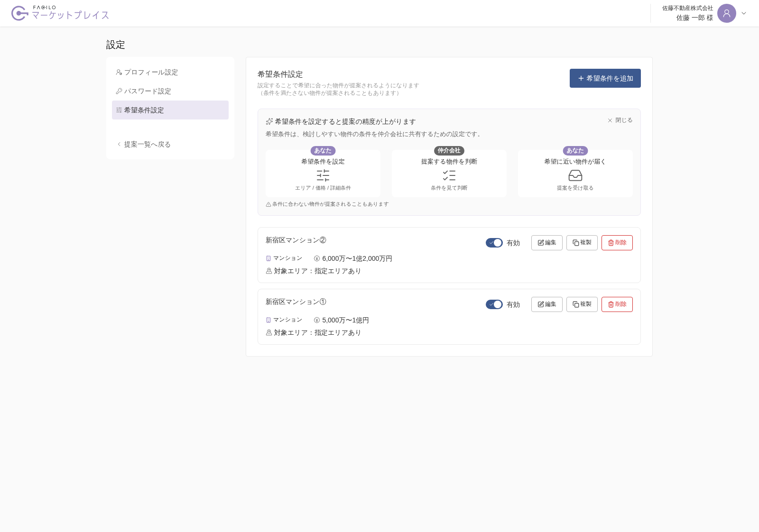Screen dimensions: 759x532
Task: Edit 新宿区マンション② with 編集 button
Action: (x=547, y=243)
